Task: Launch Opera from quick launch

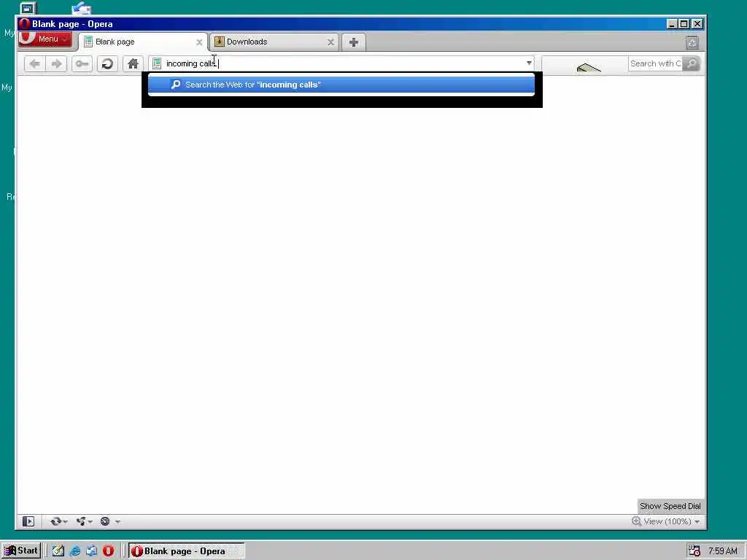Action: click(x=108, y=551)
